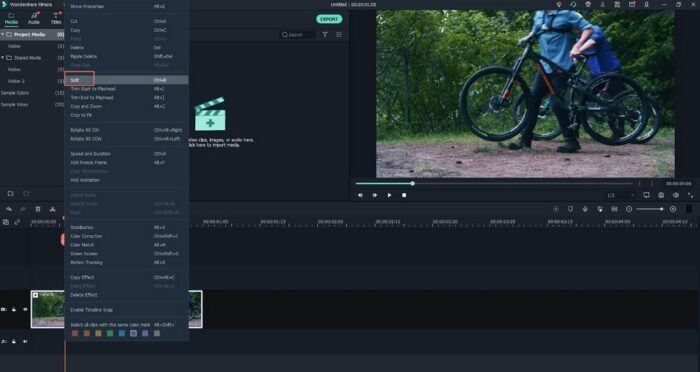Mute the audio track with the speaker icon
The width and height of the screenshot is (700, 372).
pyautogui.click(x=25, y=341)
